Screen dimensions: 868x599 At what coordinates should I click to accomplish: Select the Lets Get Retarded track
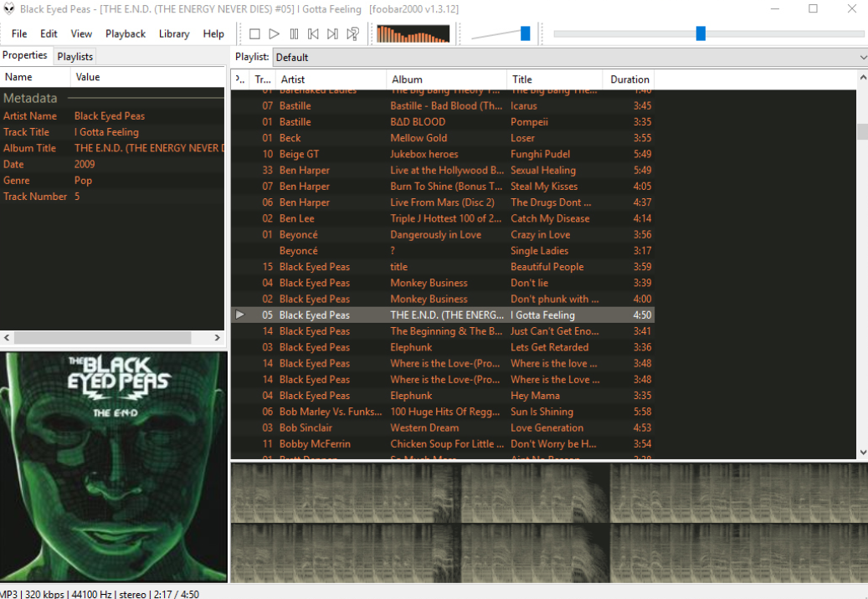pos(442,347)
